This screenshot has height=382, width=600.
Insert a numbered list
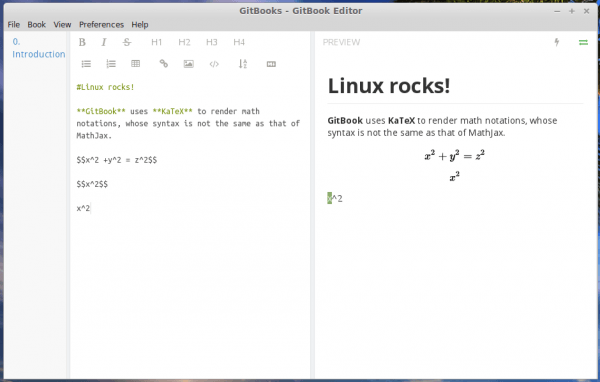(x=111, y=64)
